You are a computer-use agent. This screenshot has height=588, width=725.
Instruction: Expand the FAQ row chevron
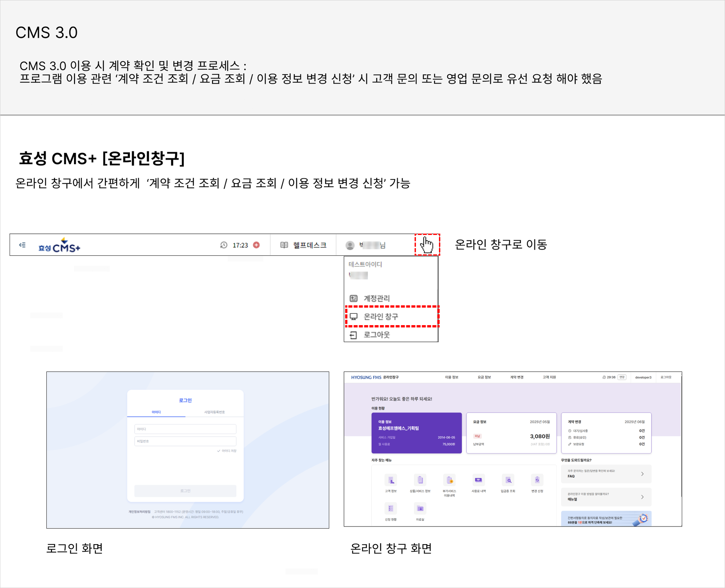(x=642, y=474)
